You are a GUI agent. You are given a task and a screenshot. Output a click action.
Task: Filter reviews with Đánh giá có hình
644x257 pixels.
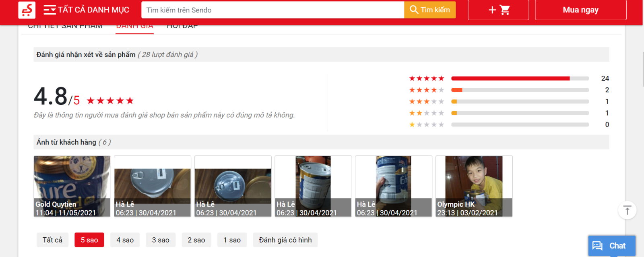pos(285,240)
